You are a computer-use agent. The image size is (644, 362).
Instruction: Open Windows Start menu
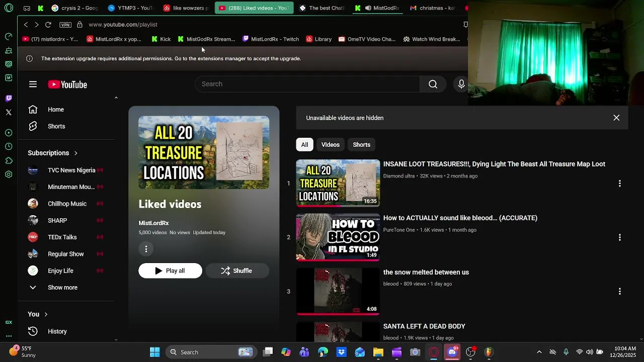pyautogui.click(x=154, y=352)
